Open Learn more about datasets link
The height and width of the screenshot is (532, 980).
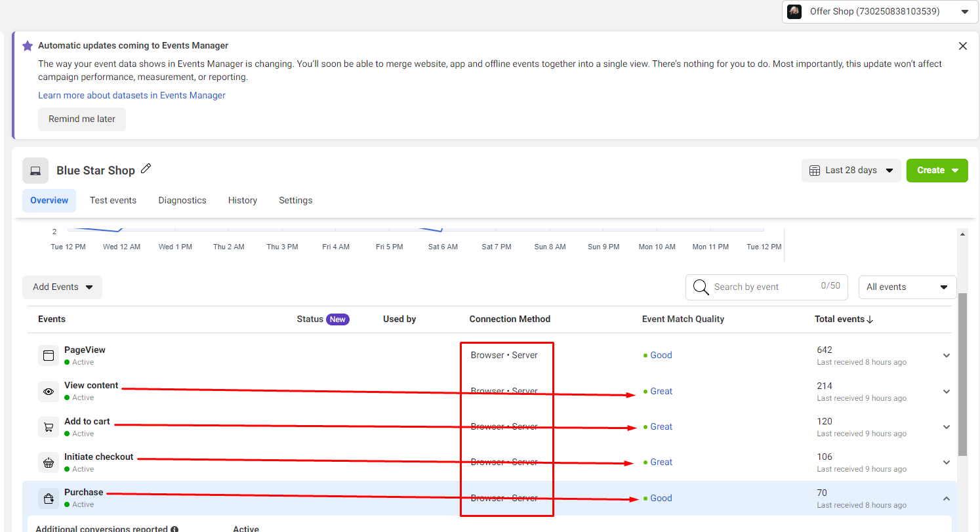(132, 96)
